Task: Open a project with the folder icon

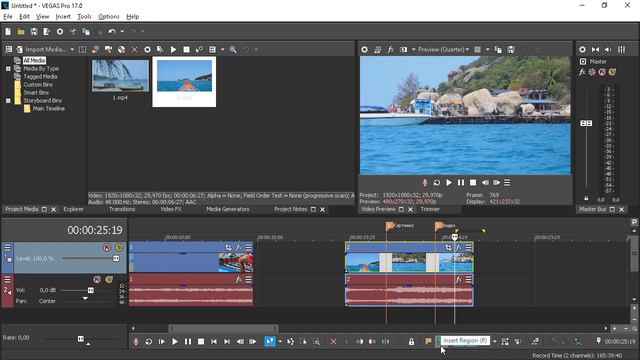Action: click(x=21, y=31)
